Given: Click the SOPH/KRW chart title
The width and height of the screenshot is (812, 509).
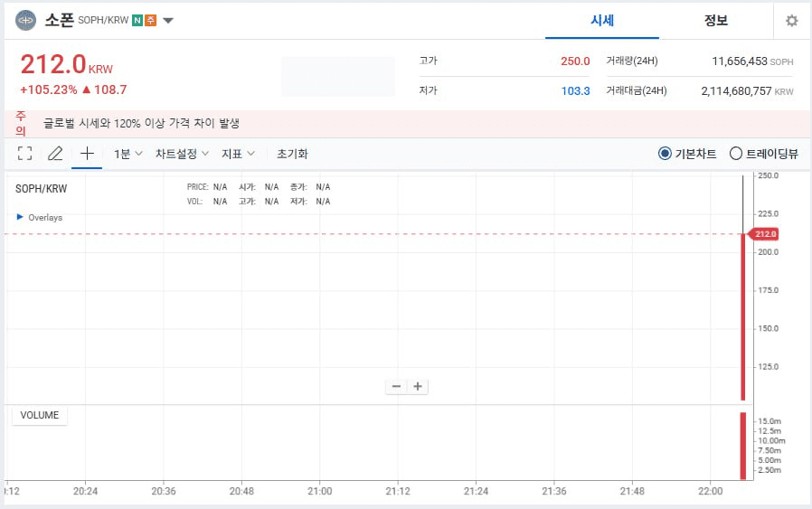Looking at the screenshot, I should pyautogui.click(x=41, y=188).
